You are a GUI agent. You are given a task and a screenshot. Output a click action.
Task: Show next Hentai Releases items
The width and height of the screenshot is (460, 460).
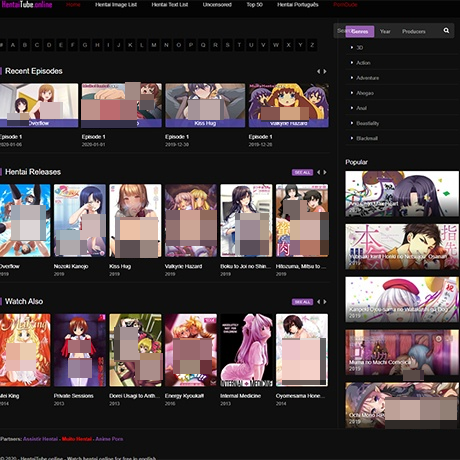pos(325,172)
